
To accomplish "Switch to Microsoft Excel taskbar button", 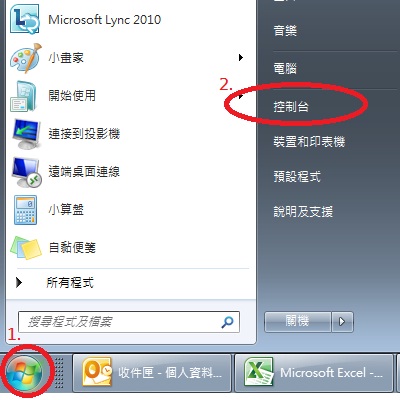I will tap(314, 373).
